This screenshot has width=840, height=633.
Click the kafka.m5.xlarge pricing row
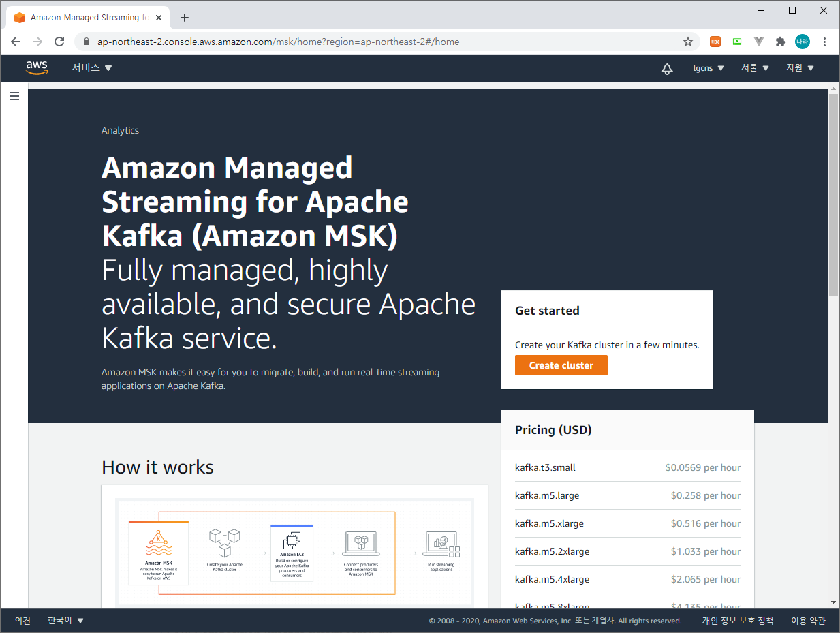[627, 523]
